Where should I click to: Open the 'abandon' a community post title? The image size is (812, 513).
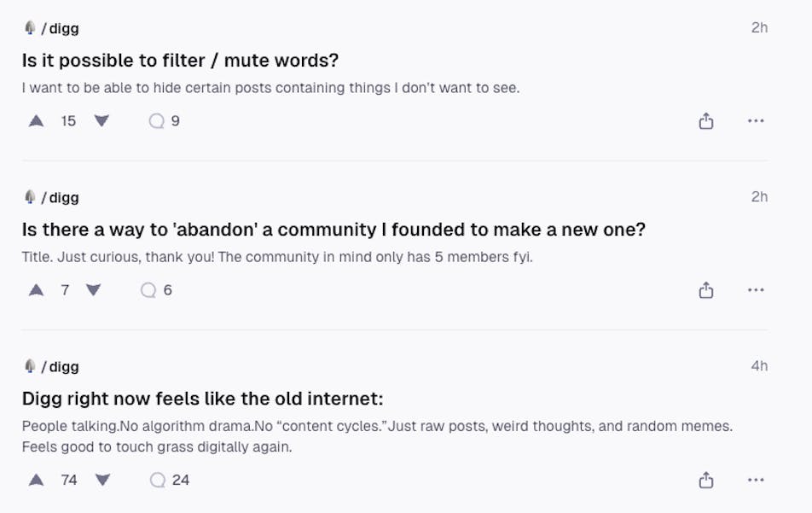click(333, 230)
